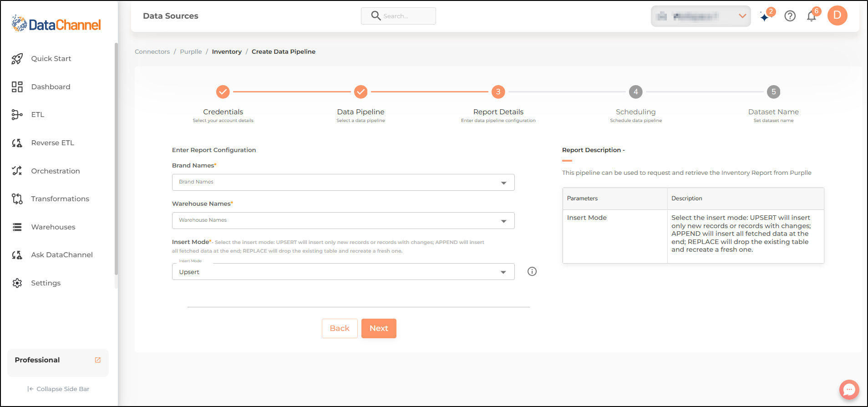Click the sidebar scrollbar
The width and height of the screenshot is (868, 407).
coord(116,159)
